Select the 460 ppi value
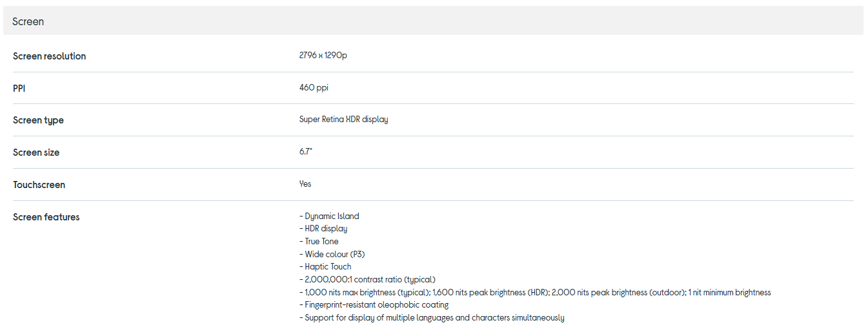 (314, 87)
